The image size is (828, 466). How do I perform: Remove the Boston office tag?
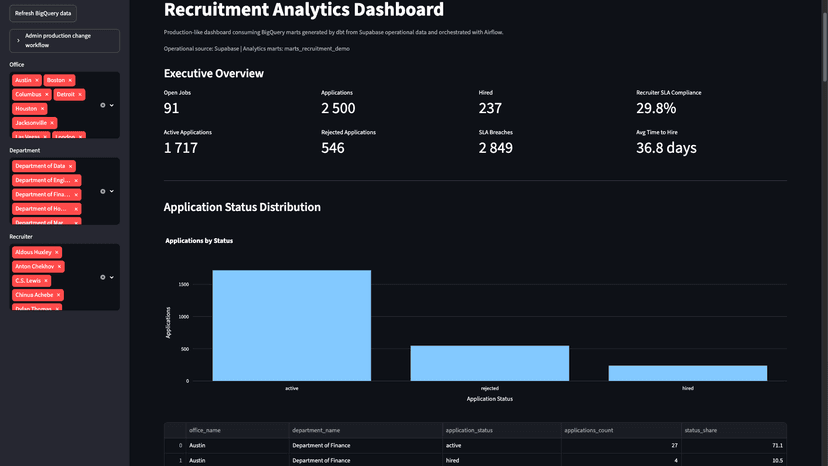70,80
